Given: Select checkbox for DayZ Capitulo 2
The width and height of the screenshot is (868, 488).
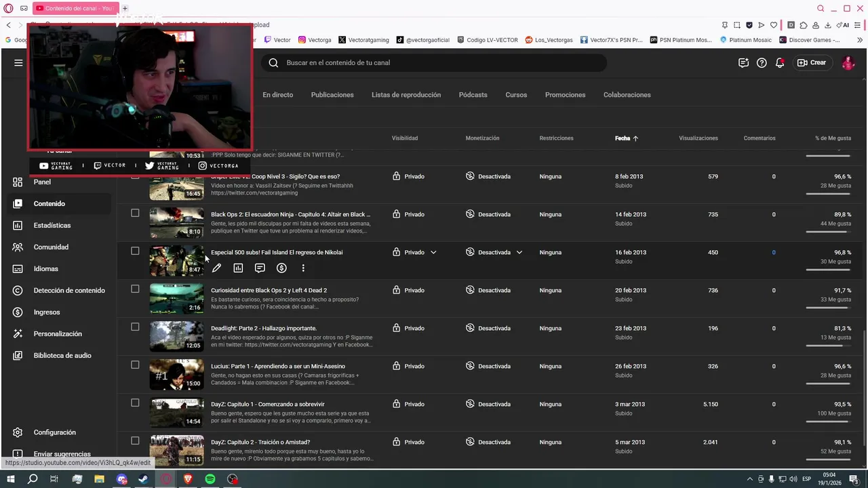Looking at the screenshot, I should click(135, 441).
